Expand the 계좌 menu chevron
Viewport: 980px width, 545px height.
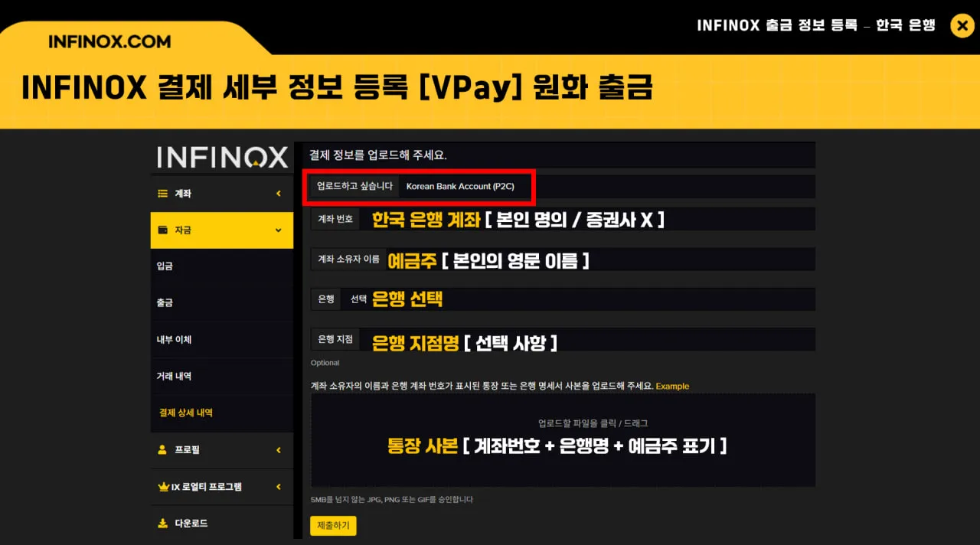(279, 194)
